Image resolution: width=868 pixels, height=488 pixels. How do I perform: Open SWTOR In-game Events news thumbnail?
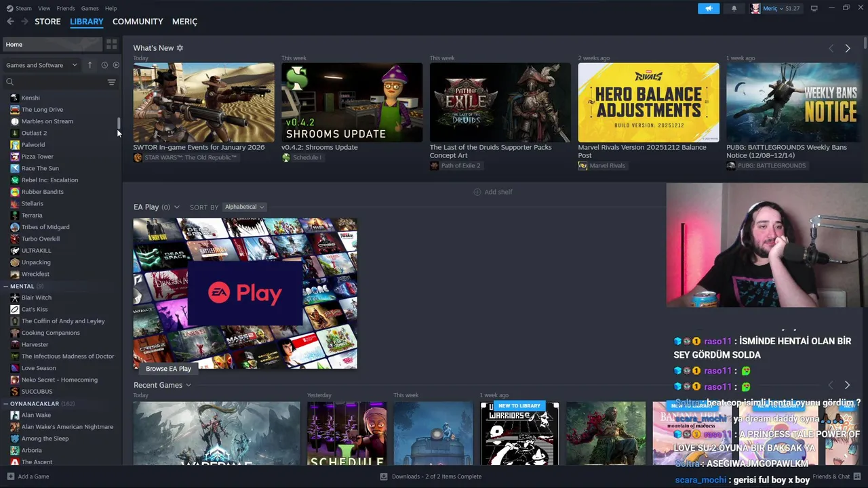click(203, 102)
